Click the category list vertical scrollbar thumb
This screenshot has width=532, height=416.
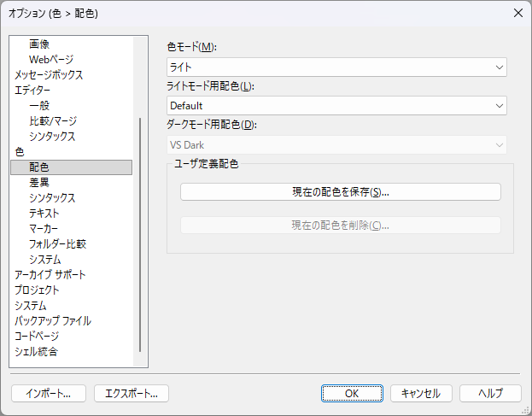coord(140,235)
